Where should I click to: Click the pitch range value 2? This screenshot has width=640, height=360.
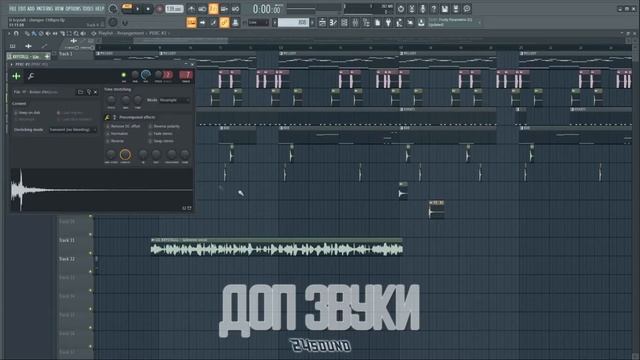(x=168, y=75)
